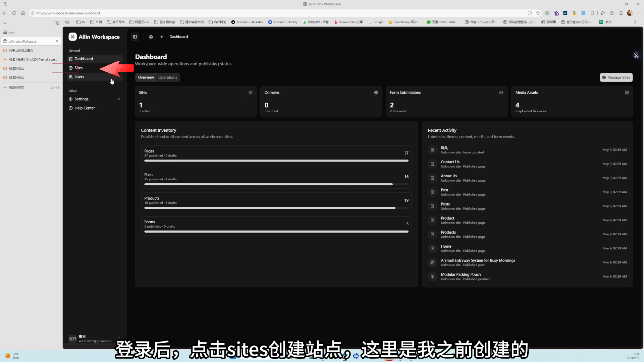
Task: Open the Dashboard sidebar item
Action: coord(95,59)
